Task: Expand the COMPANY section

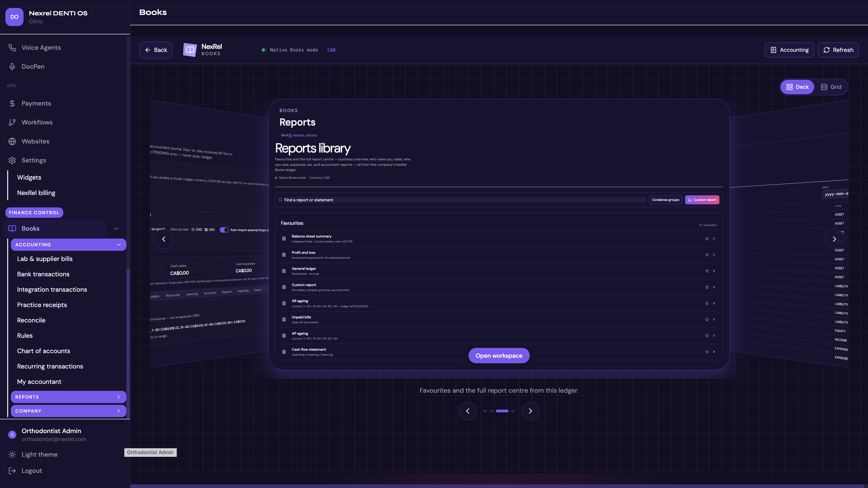Action: pos(68,411)
